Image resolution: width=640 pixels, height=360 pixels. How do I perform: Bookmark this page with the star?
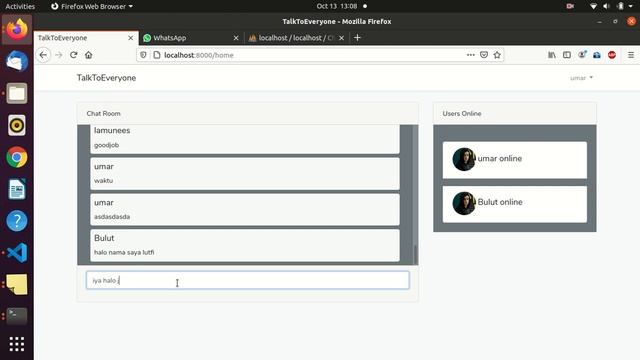497,55
